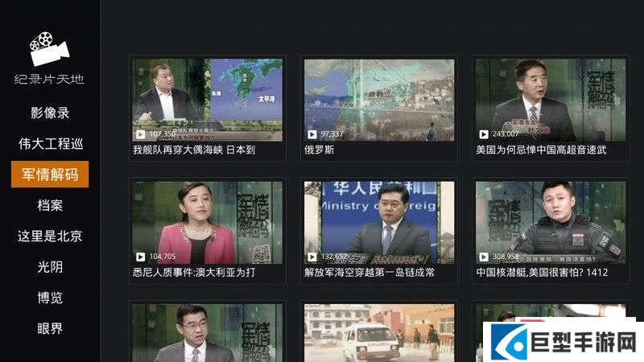
Task: Click play icon beside 107,350 count
Action: 140,134
